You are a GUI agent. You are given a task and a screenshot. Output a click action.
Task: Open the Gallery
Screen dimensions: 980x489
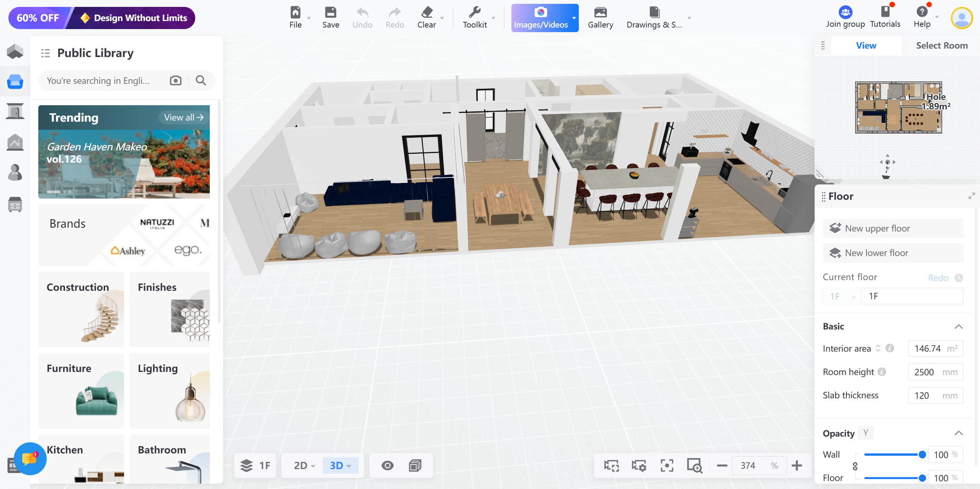(x=600, y=18)
